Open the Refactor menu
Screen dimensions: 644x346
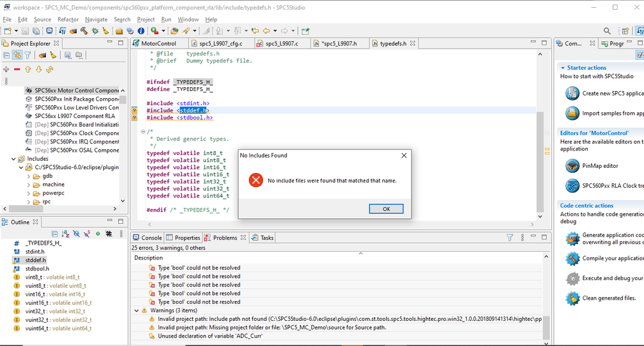click(68, 19)
